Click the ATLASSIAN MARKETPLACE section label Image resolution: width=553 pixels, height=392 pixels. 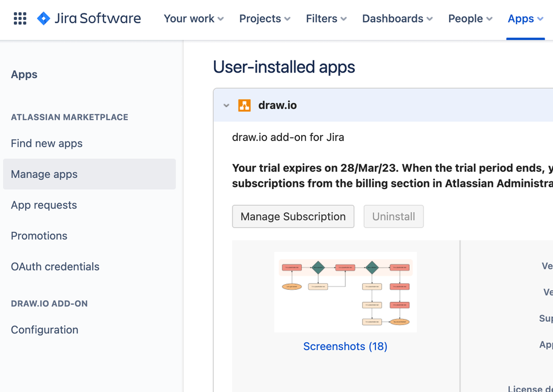pos(70,117)
